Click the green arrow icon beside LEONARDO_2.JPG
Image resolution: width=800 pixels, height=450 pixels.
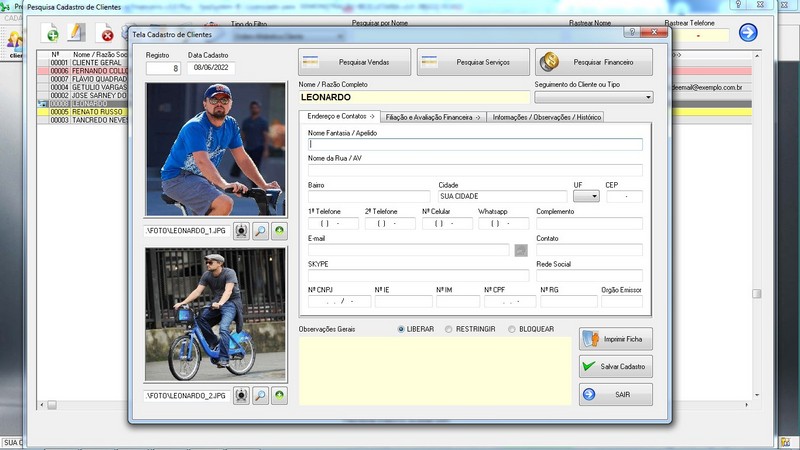click(279, 396)
